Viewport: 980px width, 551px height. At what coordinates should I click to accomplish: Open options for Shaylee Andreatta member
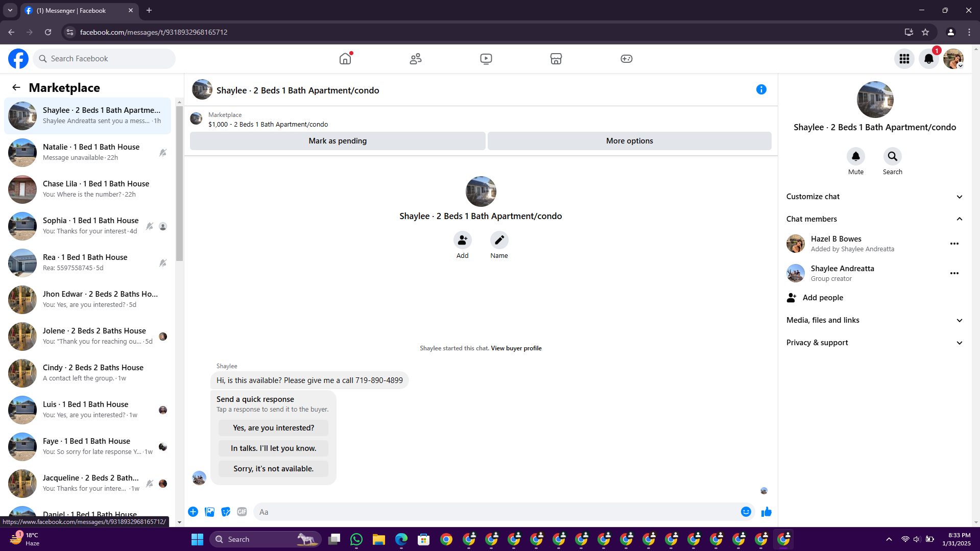point(954,273)
